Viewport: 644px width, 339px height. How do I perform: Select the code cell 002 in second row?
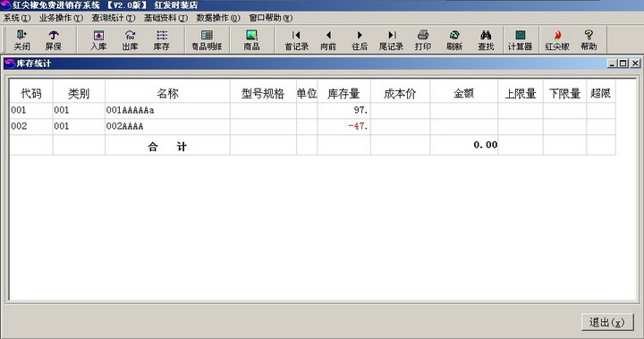31,126
